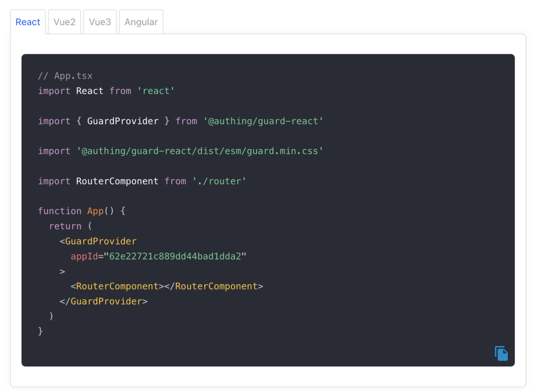
Task: Click 'GuardProvider' inside the import braces
Action: (x=123, y=121)
